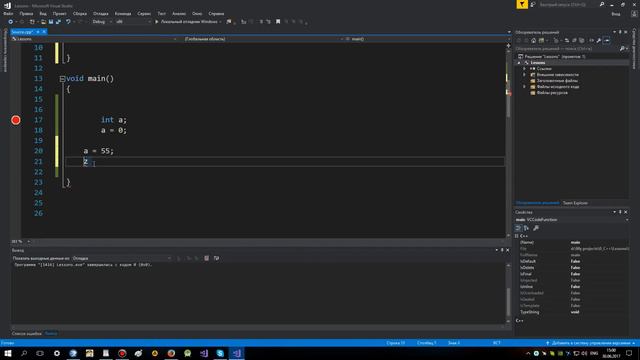640x360 pixels.
Task: Toggle the breakpoint on line 17
Action: coord(16,120)
